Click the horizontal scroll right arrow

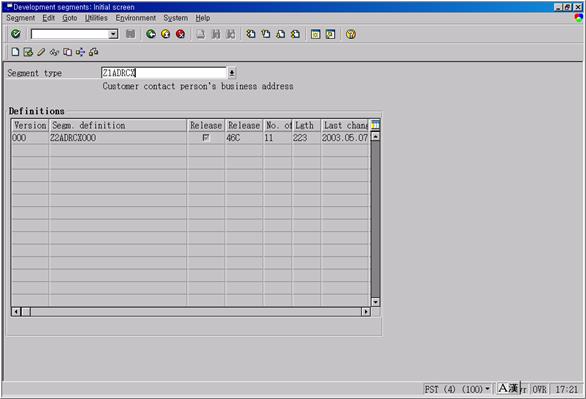tap(366, 311)
